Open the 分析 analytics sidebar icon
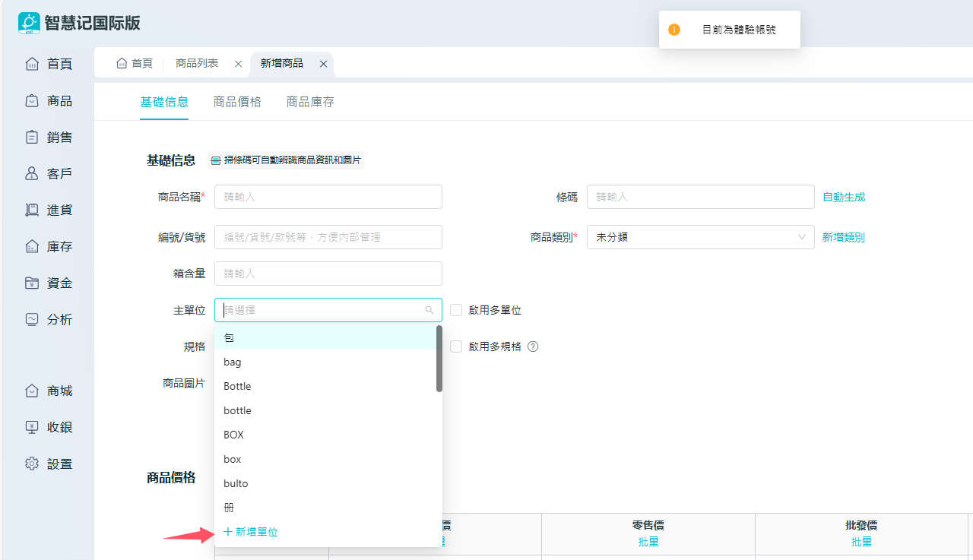The width and height of the screenshot is (973, 560). point(32,319)
